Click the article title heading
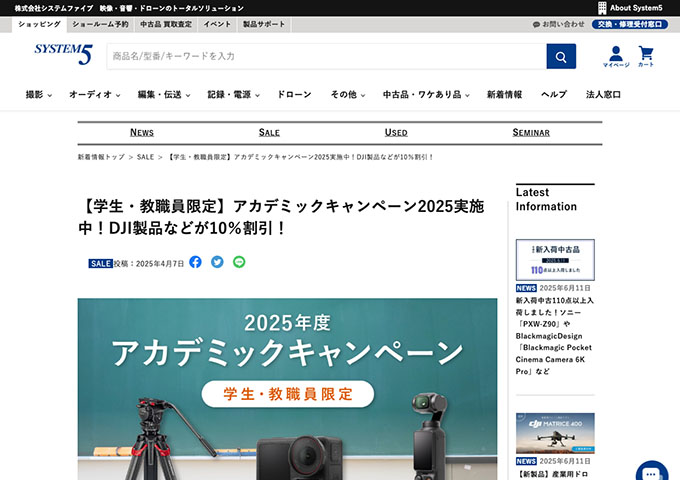This screenshot has width=680, height=480. [x=281, y=217]
